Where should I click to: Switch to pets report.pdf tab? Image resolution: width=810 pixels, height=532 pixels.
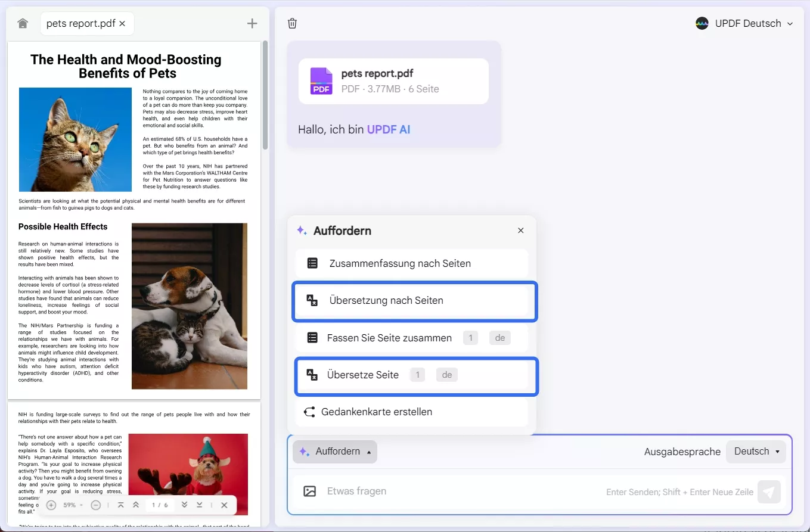[x=87, y=23]
